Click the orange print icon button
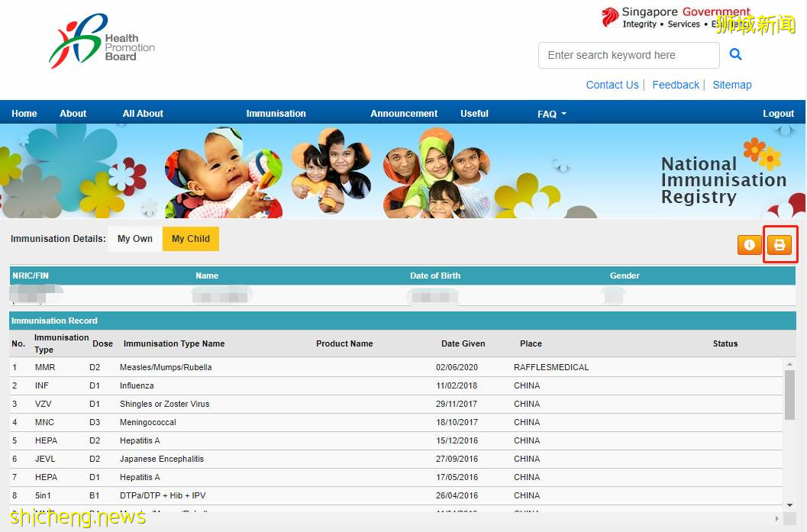807x532 pixels. coord(780,245)
